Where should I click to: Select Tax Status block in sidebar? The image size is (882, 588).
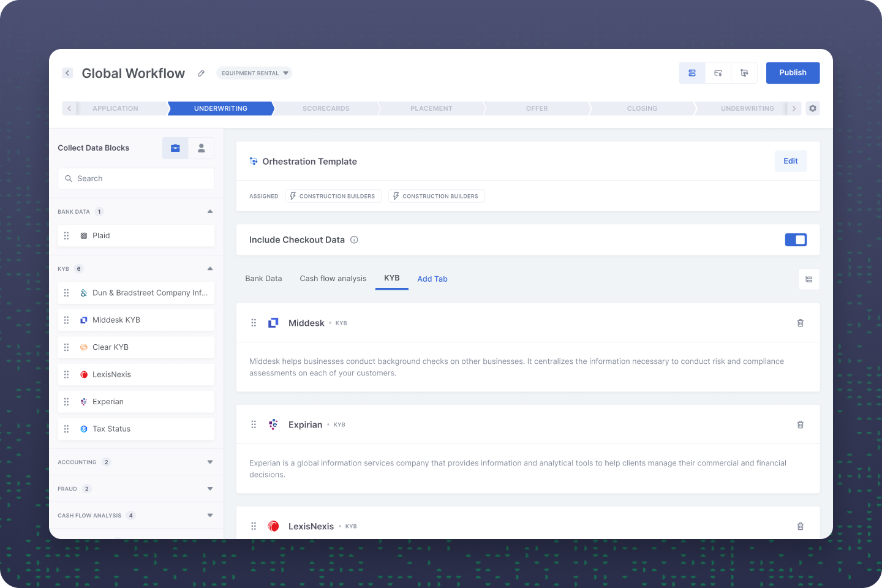click(136, 429)
